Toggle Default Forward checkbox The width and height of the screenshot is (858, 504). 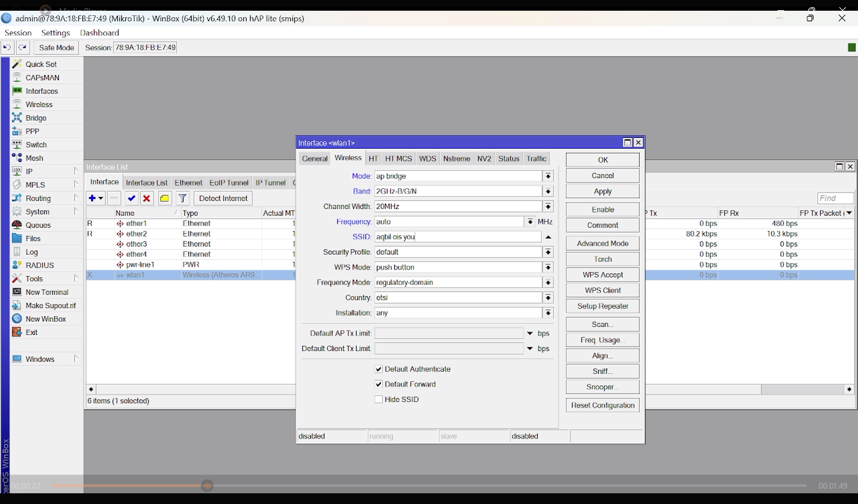(379, 384)
